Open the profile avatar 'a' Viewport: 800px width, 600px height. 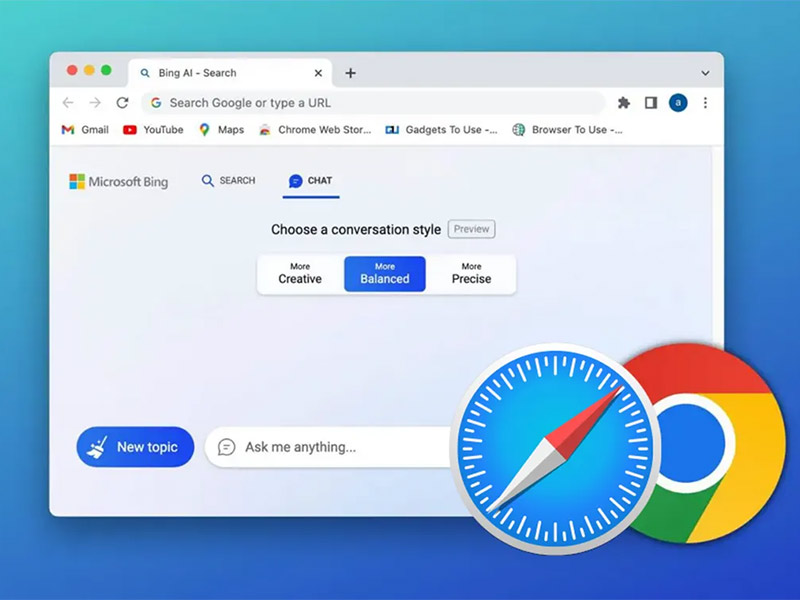(x=678, y=103)
